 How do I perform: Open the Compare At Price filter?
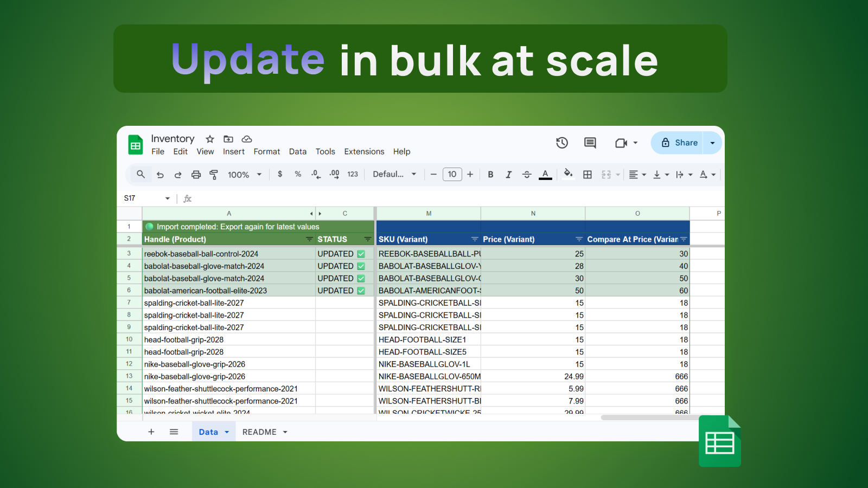(x=684, y=239)
